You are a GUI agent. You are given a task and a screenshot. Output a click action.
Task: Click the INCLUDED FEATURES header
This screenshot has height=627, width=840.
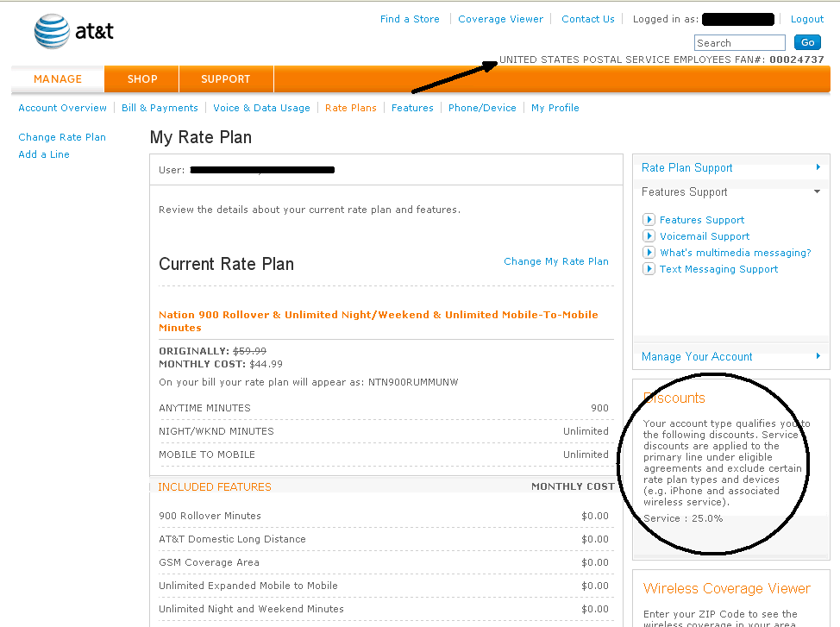215,486
